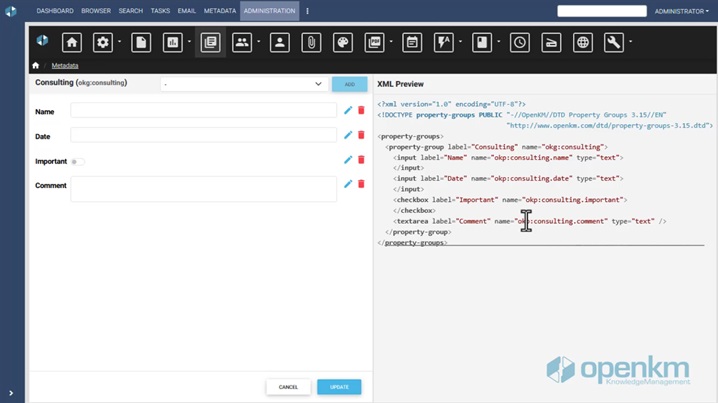Click the Name input field

[x=203, y=110]
